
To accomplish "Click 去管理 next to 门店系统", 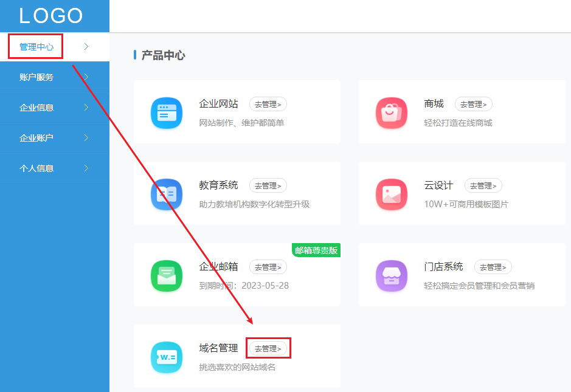I will 493,267.
